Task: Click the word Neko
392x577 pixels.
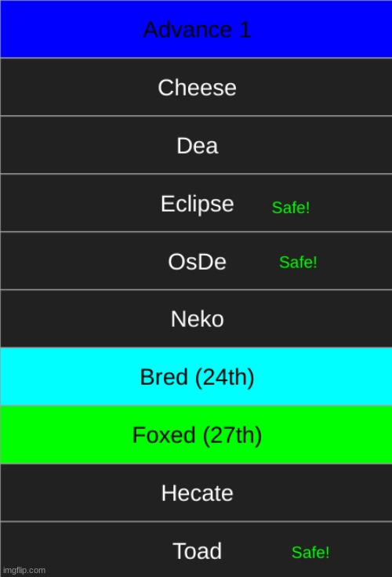Action: click(x=198, y=319)
